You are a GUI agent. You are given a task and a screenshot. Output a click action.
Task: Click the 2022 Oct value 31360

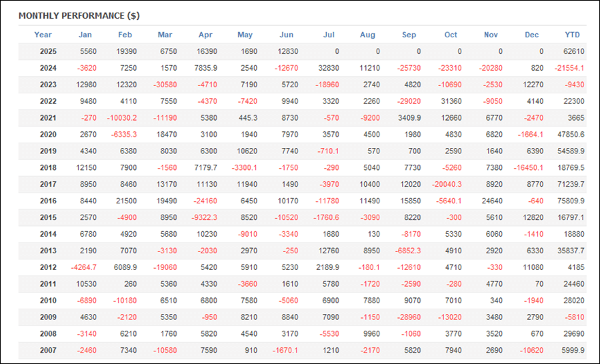click(x=451, y=101)
